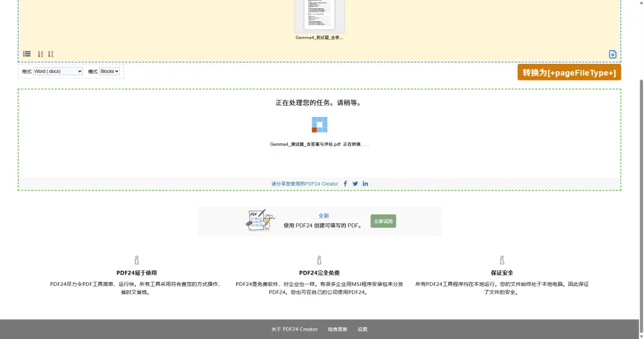644x339 pixels.
Task: Open the Blocks mode dropdown
Action: click(x=109, y=71)
